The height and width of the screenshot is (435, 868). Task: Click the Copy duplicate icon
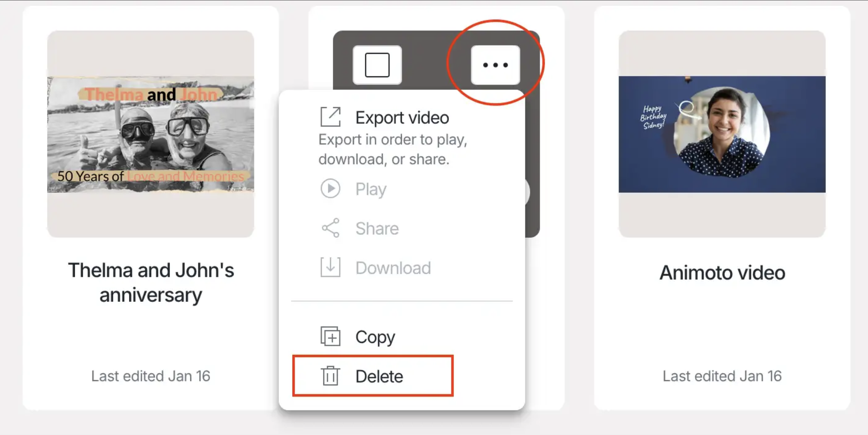click(x=330, y=336)
